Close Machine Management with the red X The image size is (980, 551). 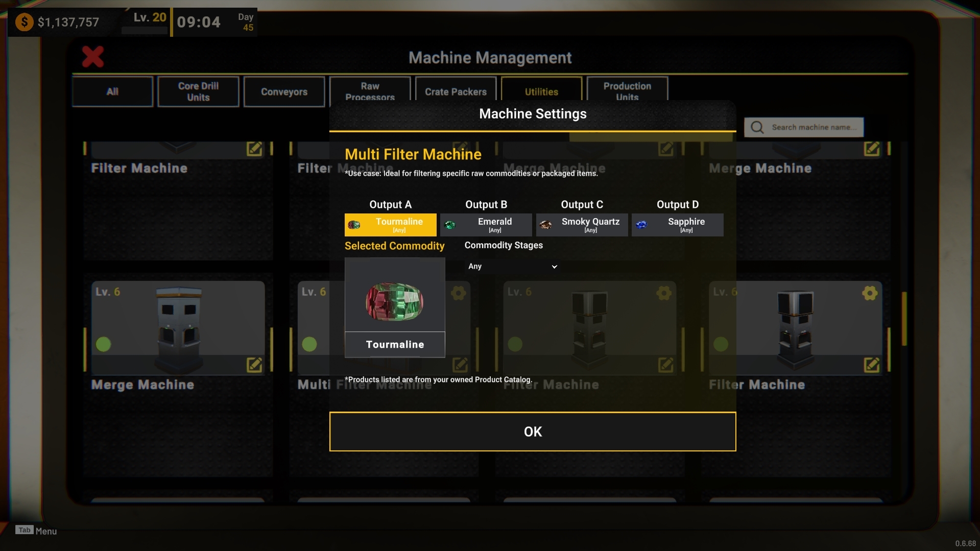click(x=93, y=57)
